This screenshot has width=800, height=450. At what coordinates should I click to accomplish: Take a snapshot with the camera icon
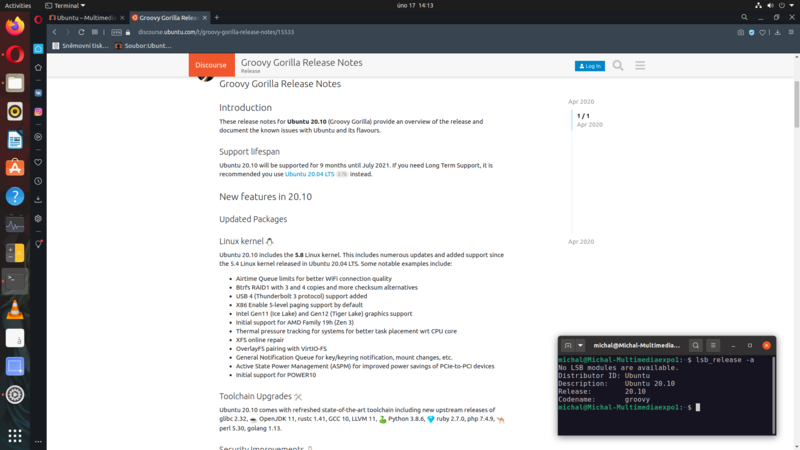click(740, 32)
